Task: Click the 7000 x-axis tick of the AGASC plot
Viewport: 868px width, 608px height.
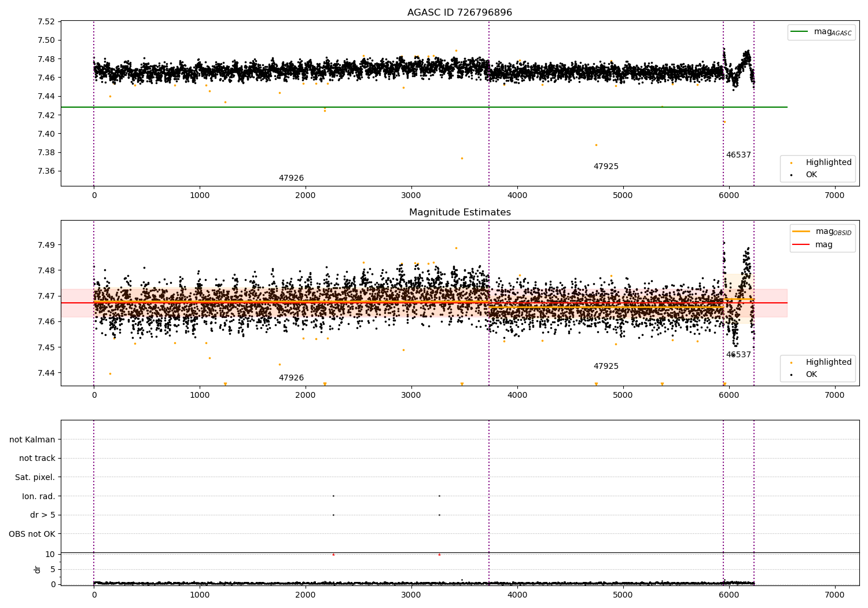Action: [834, 196]
